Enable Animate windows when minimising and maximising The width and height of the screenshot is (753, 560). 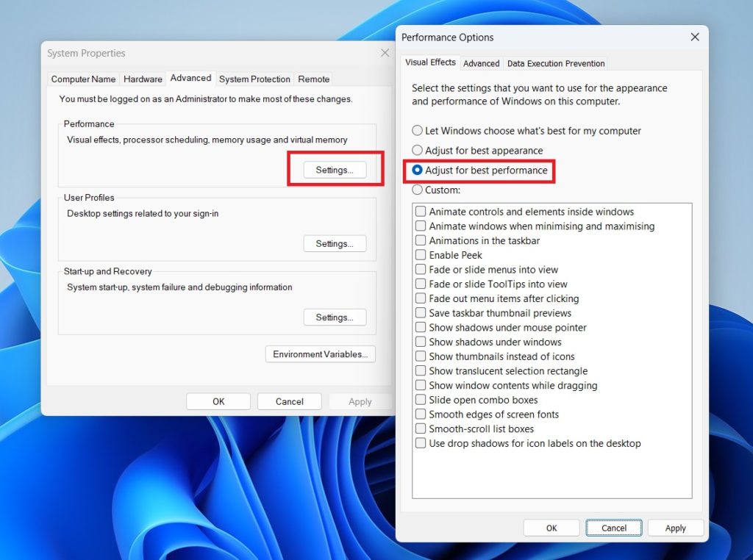(x=421, y=226)
